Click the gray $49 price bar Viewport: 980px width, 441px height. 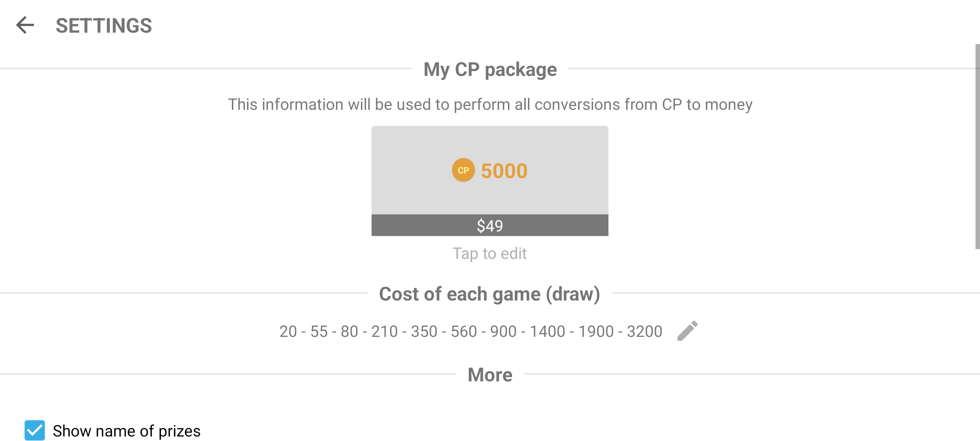click(490, 225)
